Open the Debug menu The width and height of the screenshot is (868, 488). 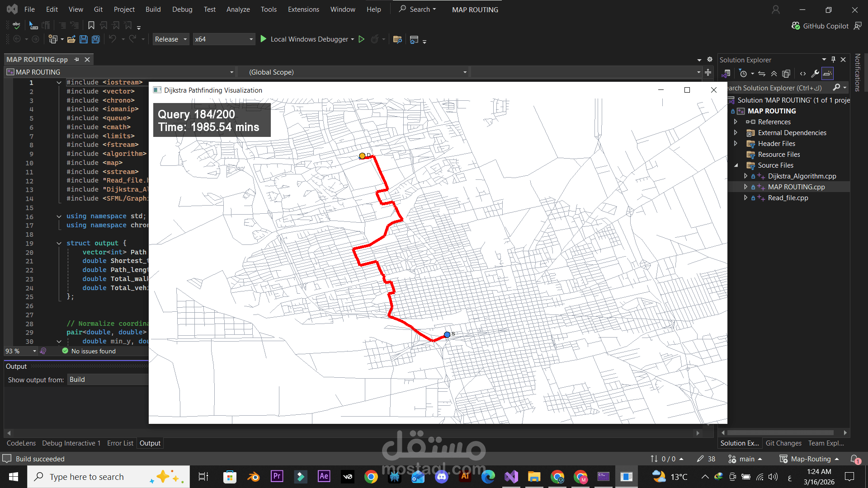coord(182,9)
